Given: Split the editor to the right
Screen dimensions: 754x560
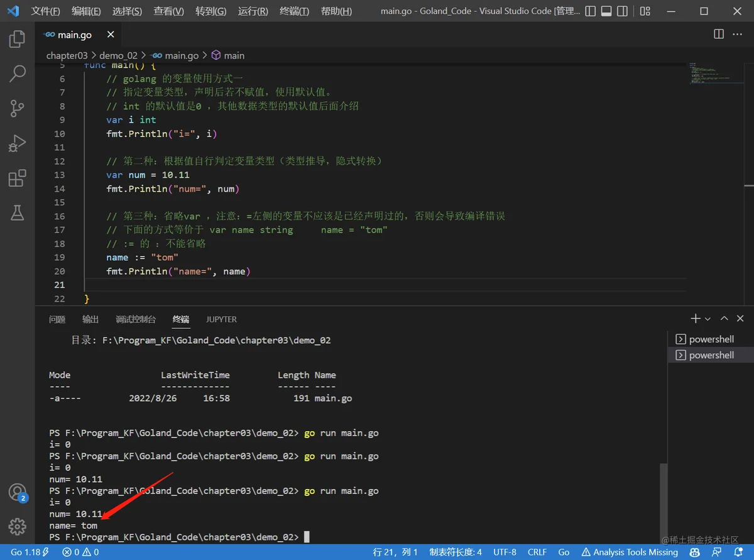Looking at the screenshot, I should (719, 35).
